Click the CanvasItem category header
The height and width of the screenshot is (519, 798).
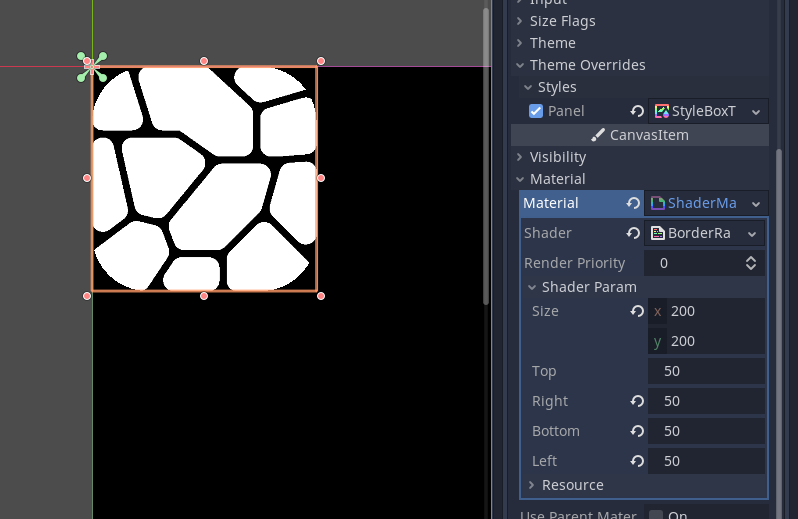[x=640, y=135]
